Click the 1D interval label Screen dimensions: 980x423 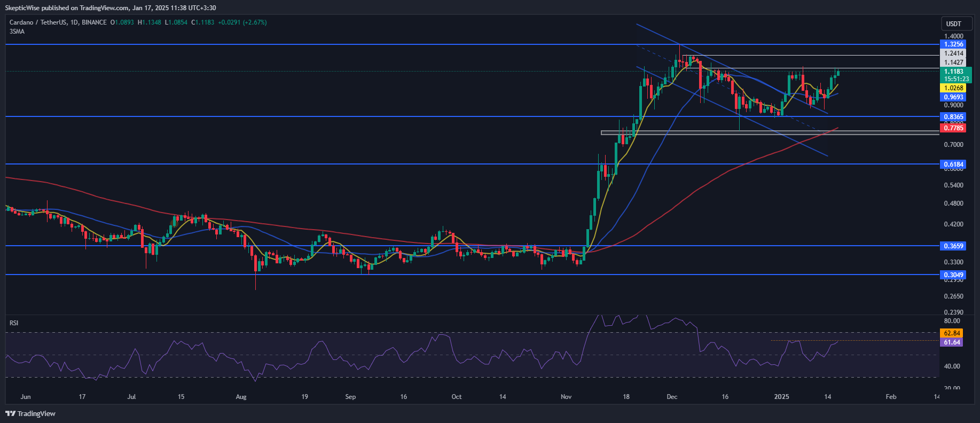pyautogui.click(x=74, y=22)
